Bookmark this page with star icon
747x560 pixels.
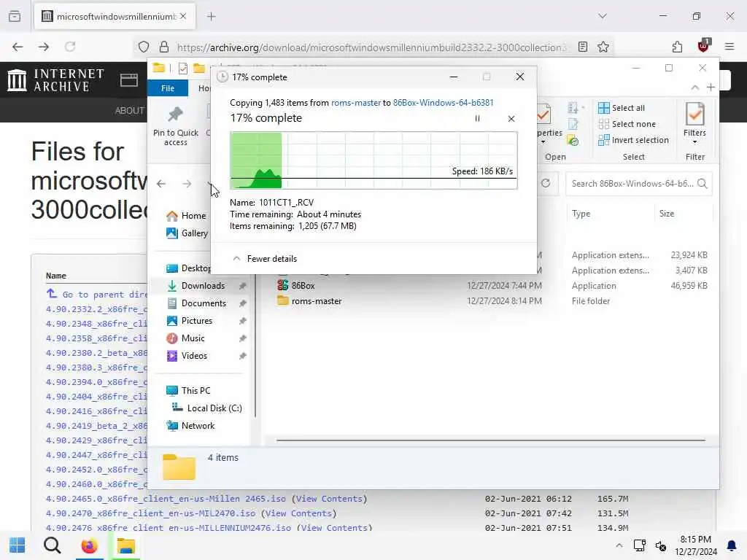tap(603, 47)
